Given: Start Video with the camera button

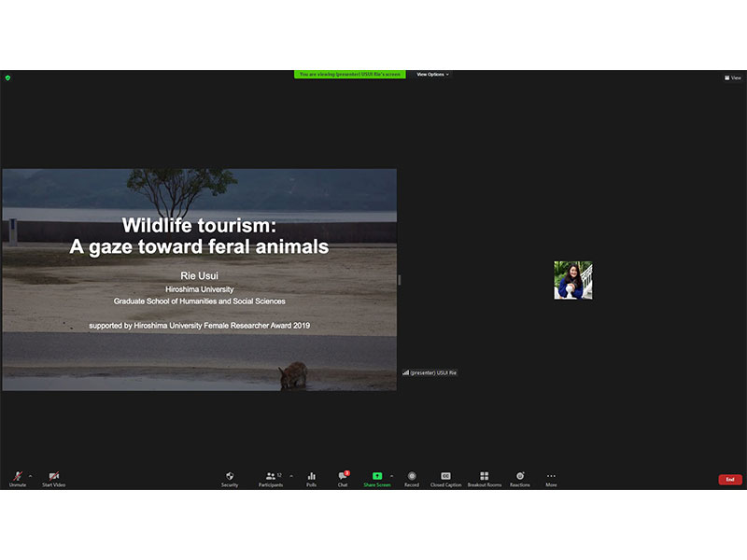Looking at the screenshot, I should click(53, 478).
